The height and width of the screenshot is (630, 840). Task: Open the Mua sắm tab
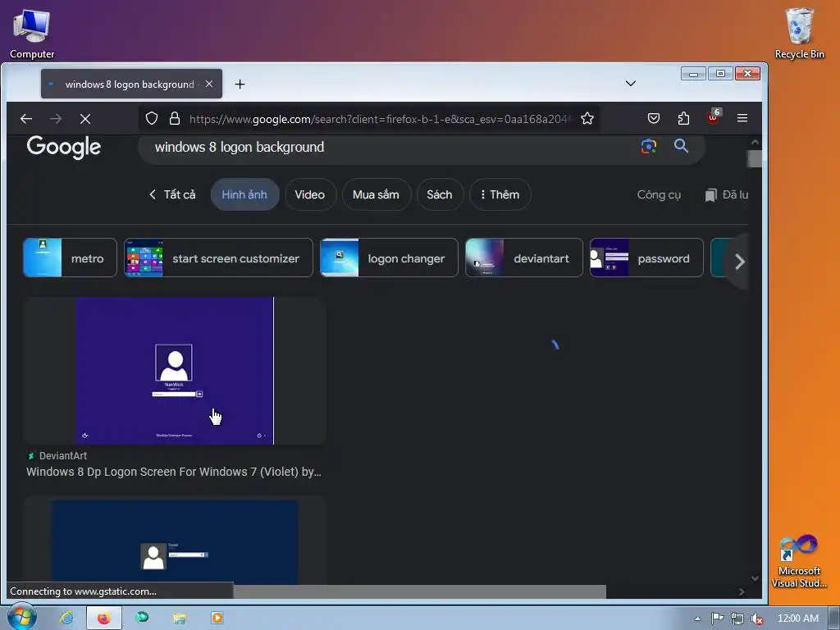tap(376, 194)
